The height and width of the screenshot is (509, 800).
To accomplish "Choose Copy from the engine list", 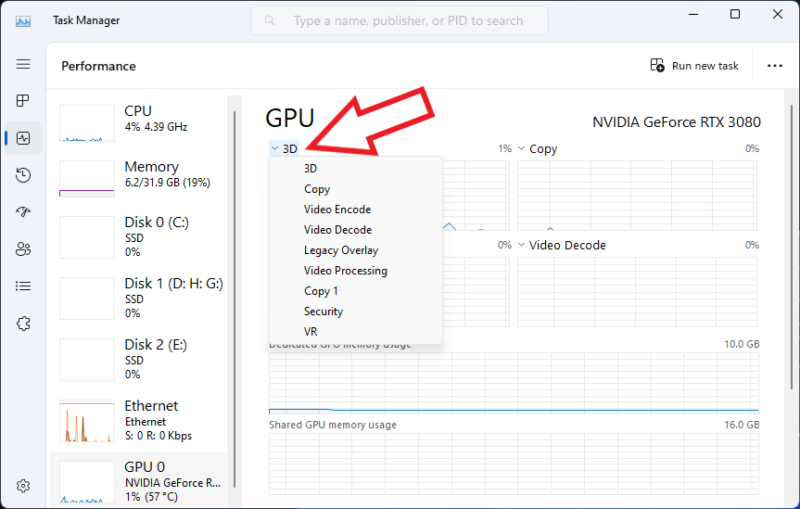I will tap(356, 189).
